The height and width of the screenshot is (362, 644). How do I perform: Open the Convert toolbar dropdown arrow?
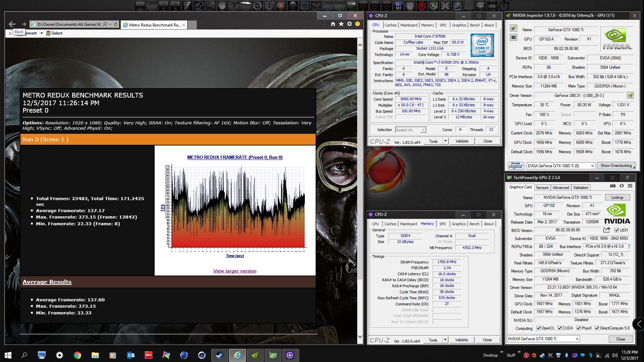[x=42, y=33]
